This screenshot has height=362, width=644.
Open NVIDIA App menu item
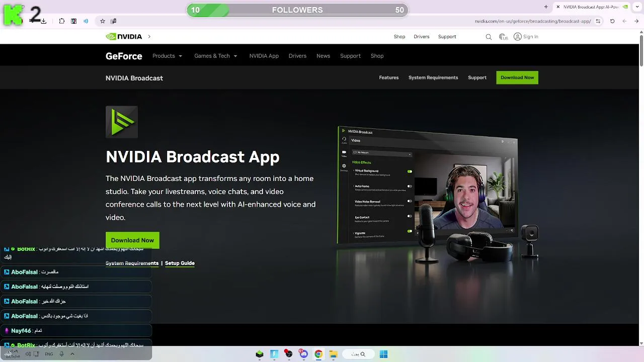tap(264, 56)
